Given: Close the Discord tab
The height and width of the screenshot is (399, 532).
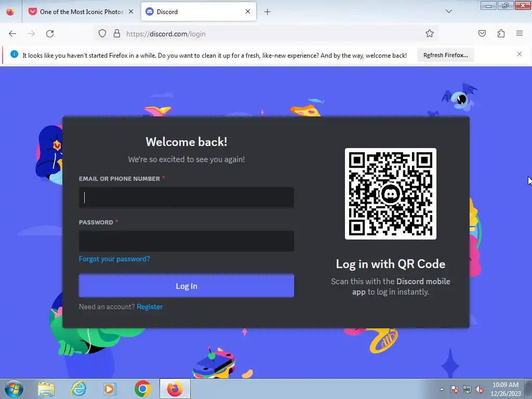Looking at the screenshot, I should [248, 11].
